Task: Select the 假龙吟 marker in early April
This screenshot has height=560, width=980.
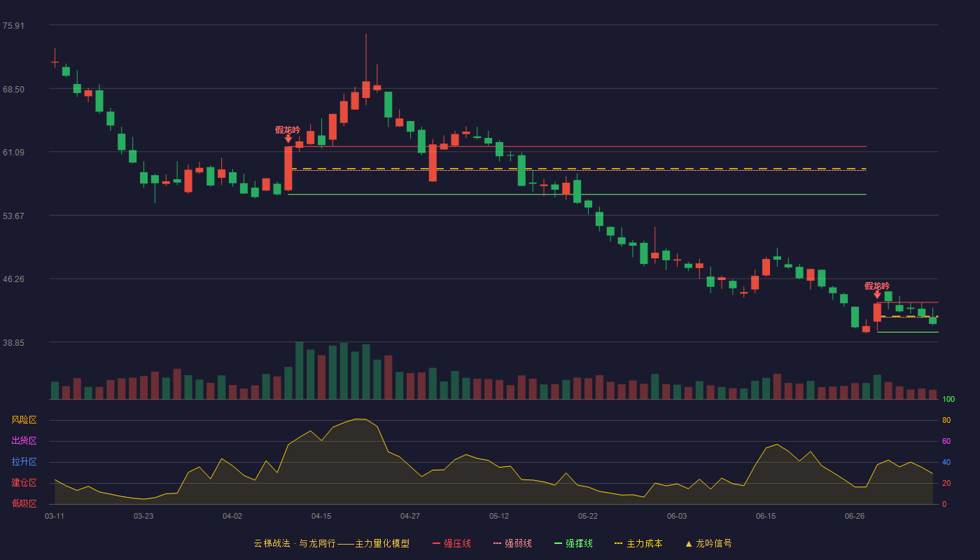Action: coord(288,133)
